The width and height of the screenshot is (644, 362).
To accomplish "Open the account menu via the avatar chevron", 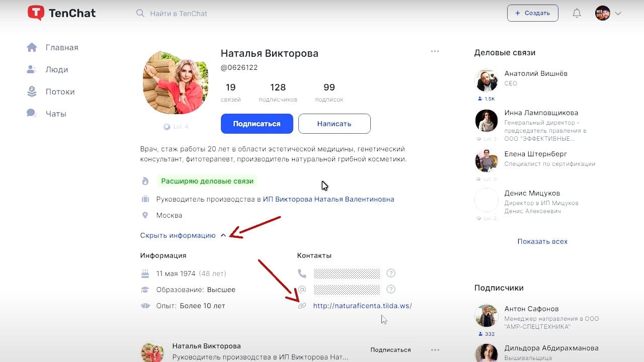I will click(x=618, y=14).
